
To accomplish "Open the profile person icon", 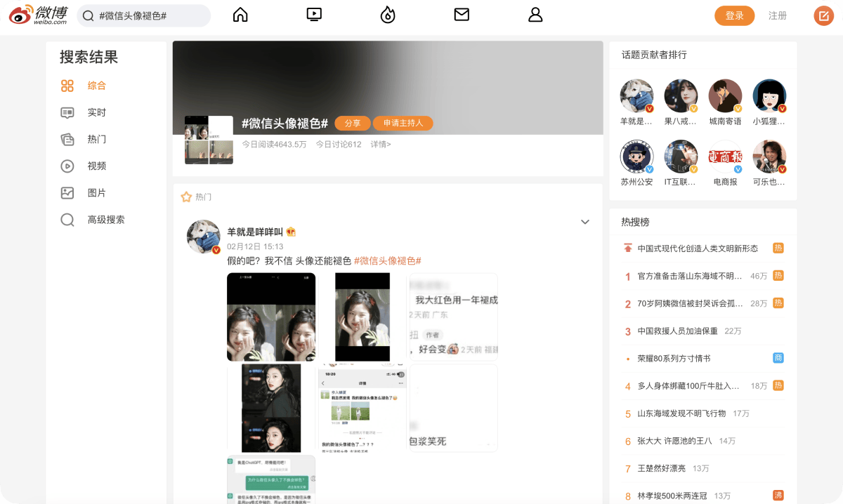I will click(535, 15).
